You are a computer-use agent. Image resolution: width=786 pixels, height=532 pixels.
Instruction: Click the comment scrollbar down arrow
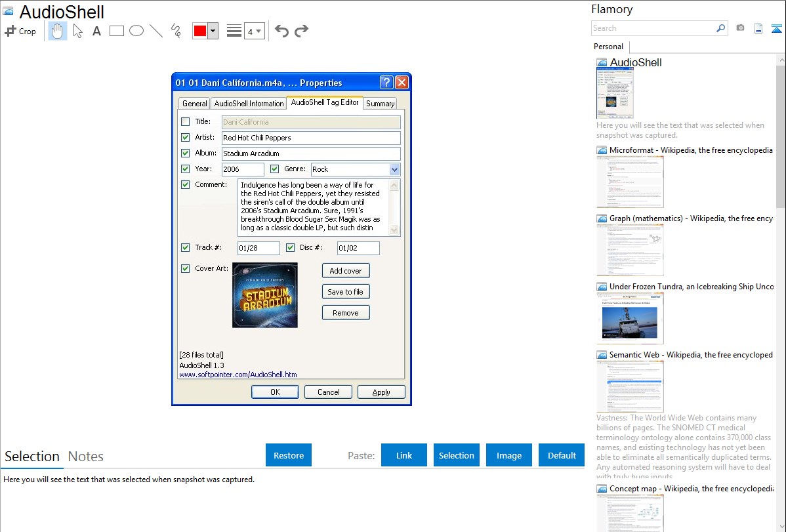pyautogui.click(x=394, y=230)
